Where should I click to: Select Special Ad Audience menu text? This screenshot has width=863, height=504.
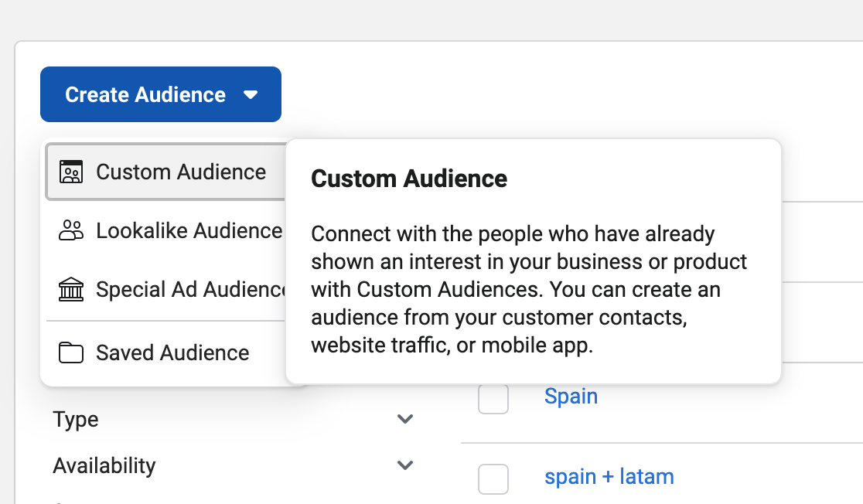click(x=190, y=290)
